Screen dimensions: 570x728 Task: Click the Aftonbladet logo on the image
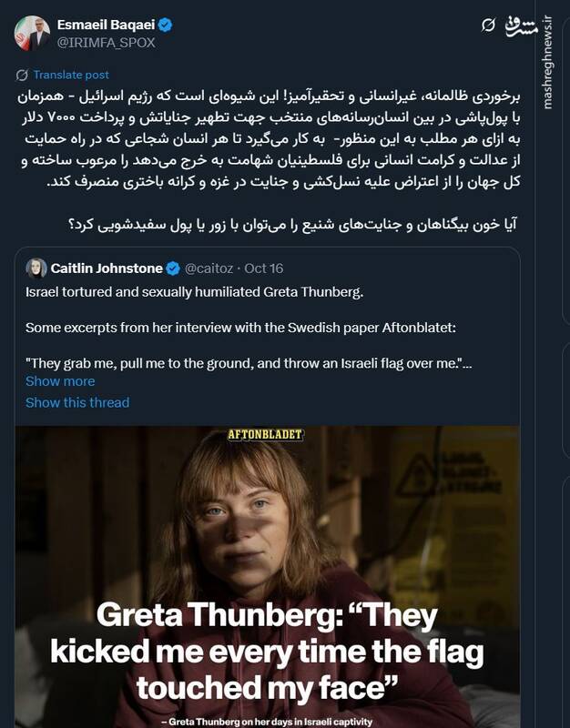point(267,435)
